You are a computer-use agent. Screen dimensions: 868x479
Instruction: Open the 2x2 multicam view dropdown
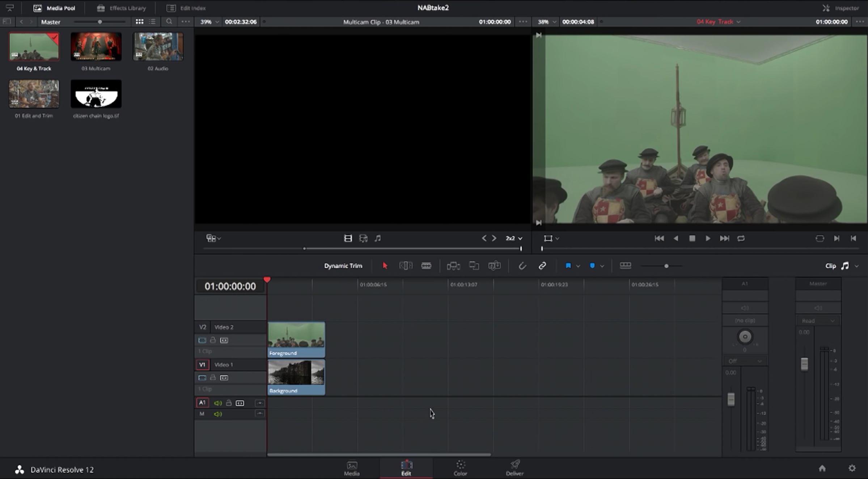[513, 238]
